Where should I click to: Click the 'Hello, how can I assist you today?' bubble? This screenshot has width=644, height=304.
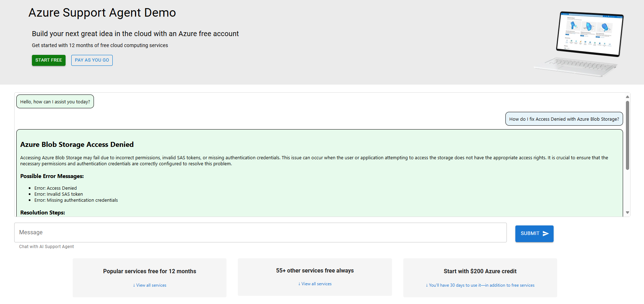click(55, 102)
